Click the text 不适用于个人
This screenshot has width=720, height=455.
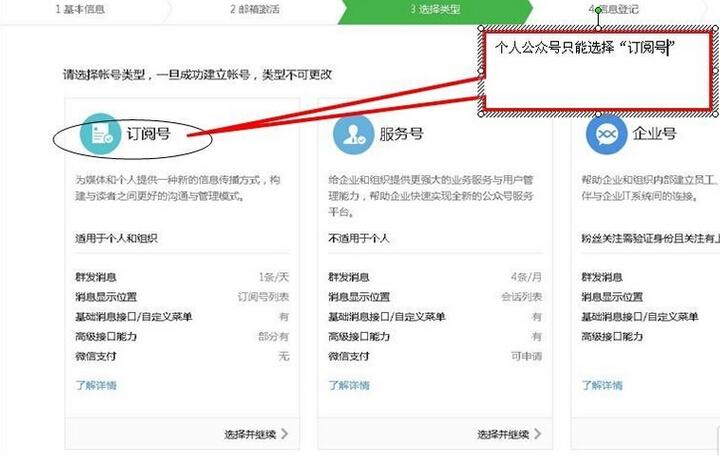(x=359, y=238)
